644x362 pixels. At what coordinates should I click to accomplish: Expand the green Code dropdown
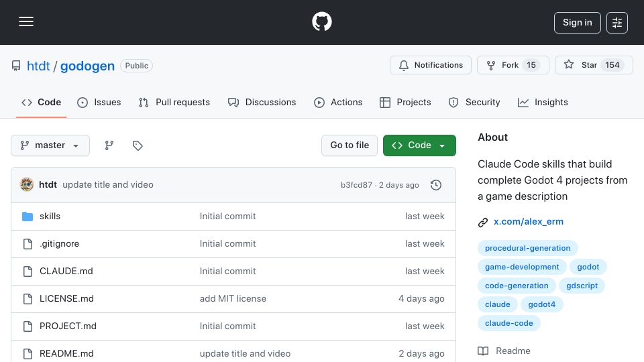pyautogui.click(x=419, y=145)
